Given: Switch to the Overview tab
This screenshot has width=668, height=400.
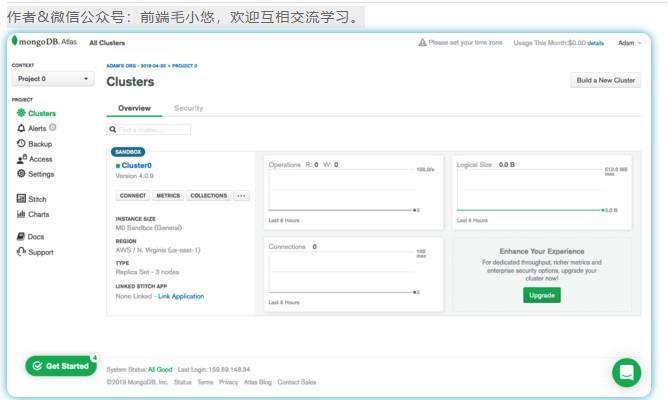Looking at the screenshot, I should pyautogui.click(x=134, y=108).
